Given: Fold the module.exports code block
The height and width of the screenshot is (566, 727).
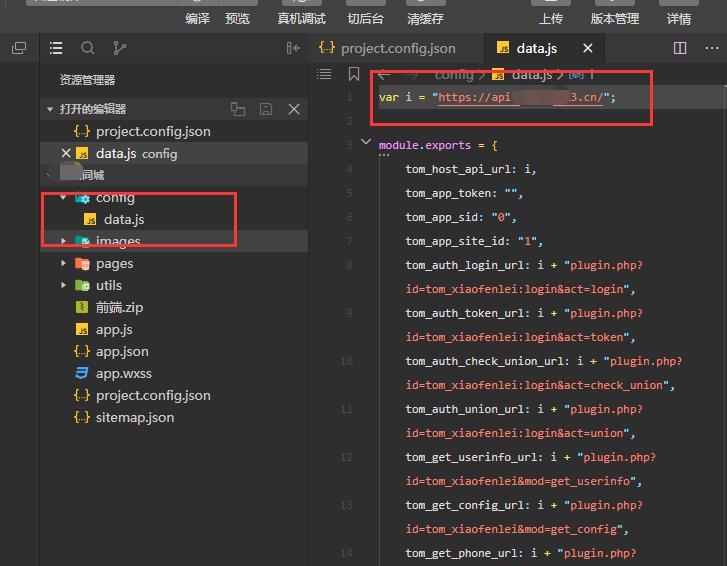Looking at the screenshot, I should pos(366,141).
